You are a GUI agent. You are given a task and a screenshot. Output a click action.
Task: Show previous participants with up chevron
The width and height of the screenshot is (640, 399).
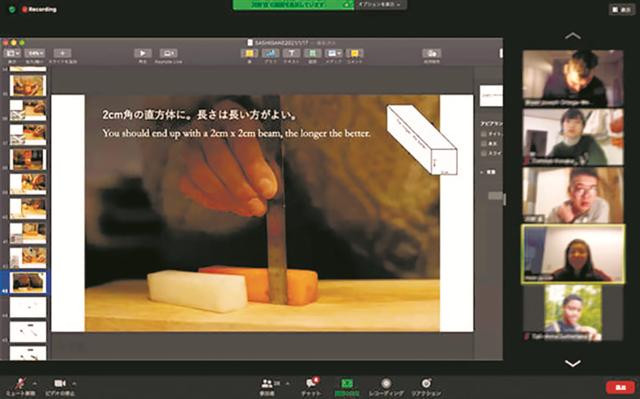573,36
